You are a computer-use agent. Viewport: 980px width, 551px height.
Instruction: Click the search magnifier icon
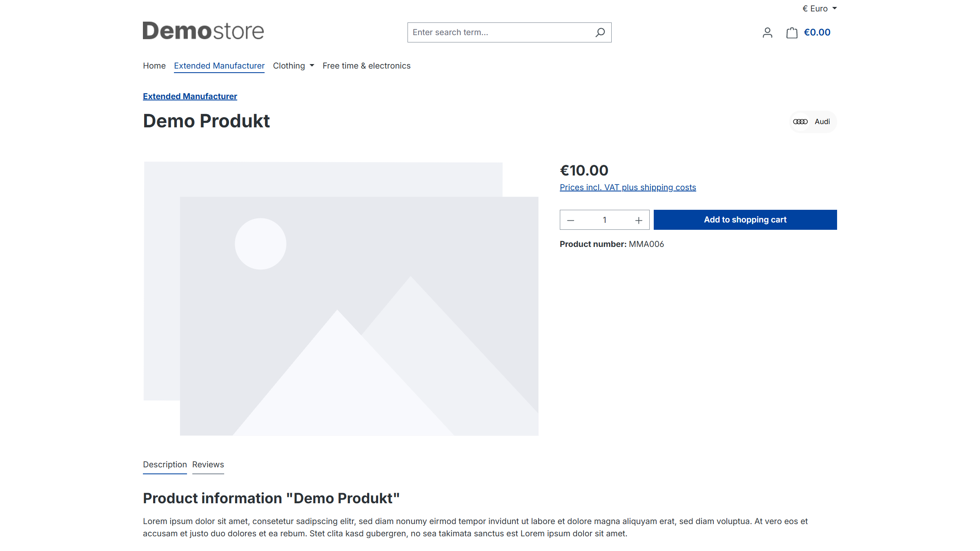(600, 32)
